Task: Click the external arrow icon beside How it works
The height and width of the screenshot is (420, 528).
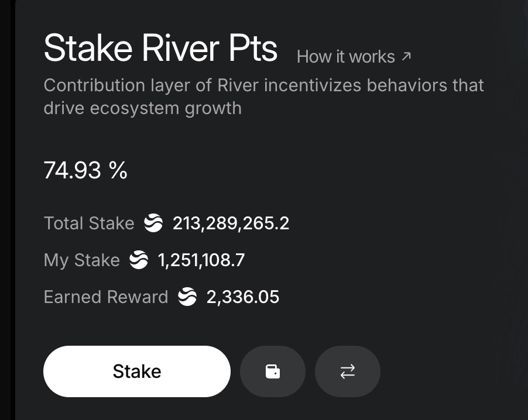Action: point(407,56)
